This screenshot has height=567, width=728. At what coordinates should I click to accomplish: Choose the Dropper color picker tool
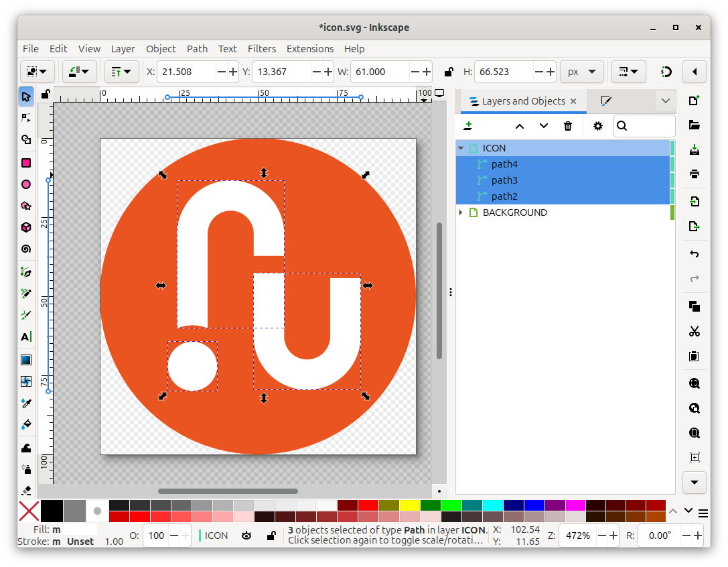point(26,403)
